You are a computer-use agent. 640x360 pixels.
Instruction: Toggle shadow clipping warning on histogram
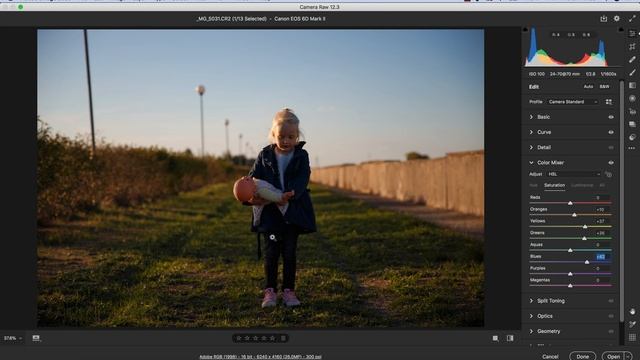coord(525,29)
